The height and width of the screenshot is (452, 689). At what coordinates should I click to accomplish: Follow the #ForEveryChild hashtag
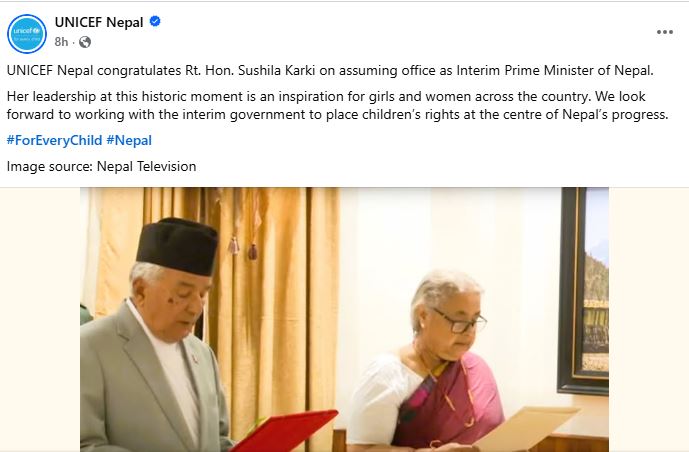[x=54, y=141]
